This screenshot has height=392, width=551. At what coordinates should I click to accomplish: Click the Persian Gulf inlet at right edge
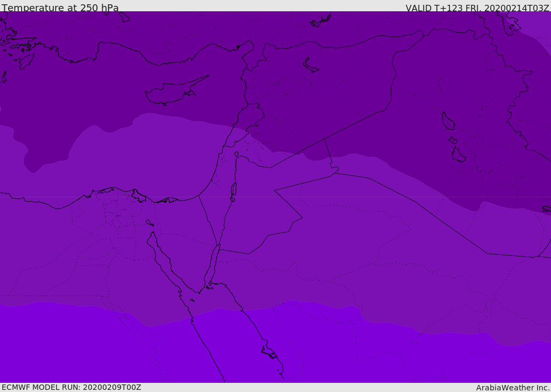[546, 209]
